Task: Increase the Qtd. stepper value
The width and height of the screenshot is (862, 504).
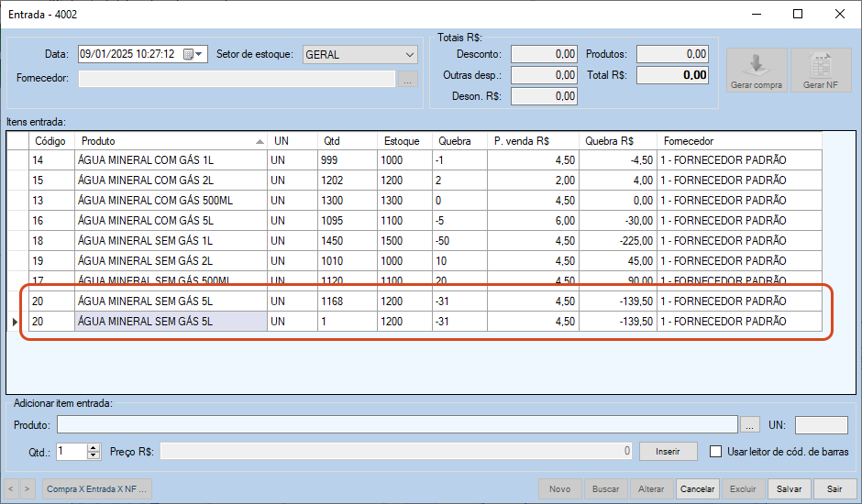Action: (x=93, y=447)
